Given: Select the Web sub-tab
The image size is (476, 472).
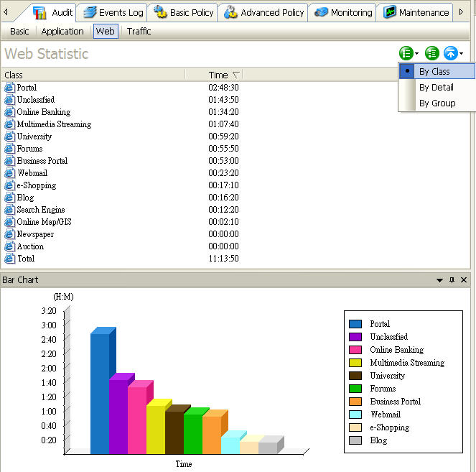Looking at the screenshot, I should (x=106, y=32).
